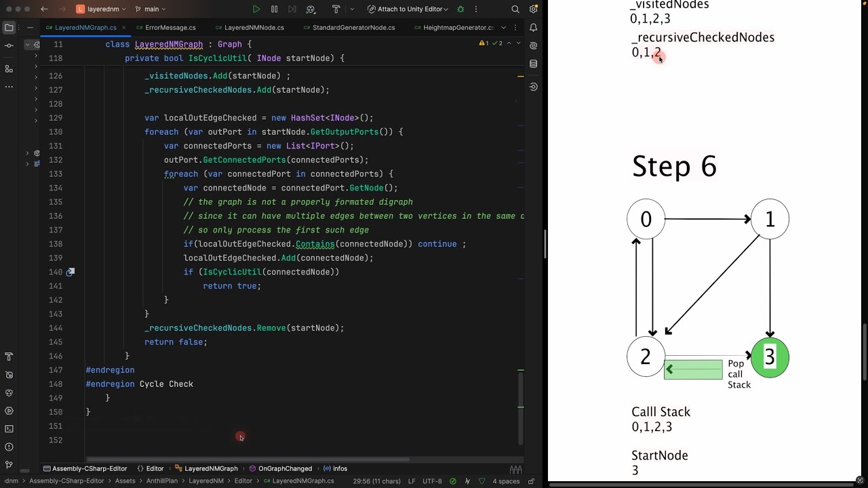This screenshot has height=488, width=868.
Task: Show the hidden editor tabs chevron
Action: click(x=503, y=28)
